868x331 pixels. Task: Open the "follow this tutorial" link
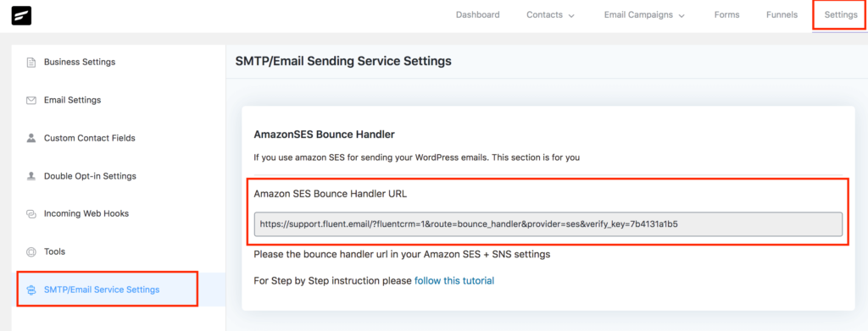coord(454,281)
